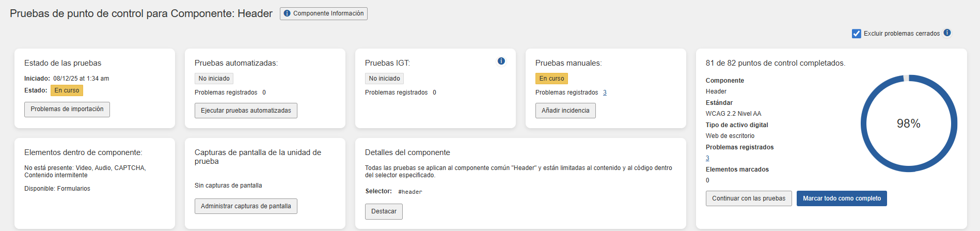This screenshot has width=980, height=231.
Task: Click the 98% progress donut chart
Action: tap(908, 124)
